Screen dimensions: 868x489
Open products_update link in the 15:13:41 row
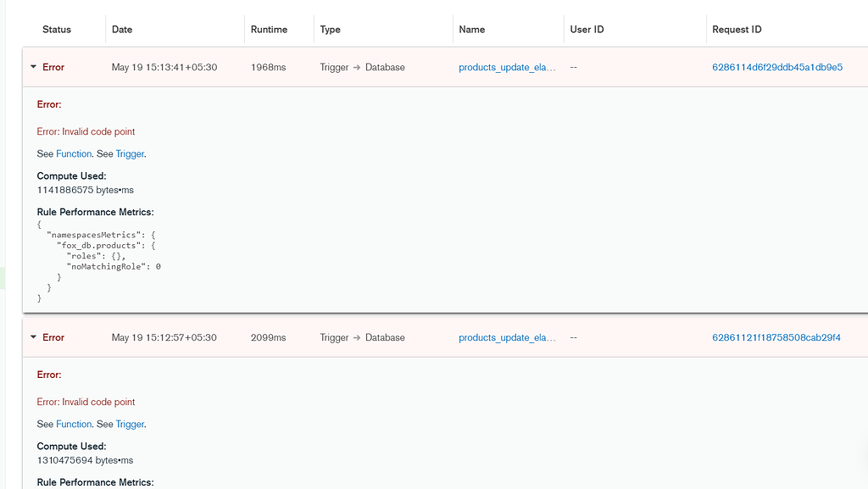tap(507, 67)
